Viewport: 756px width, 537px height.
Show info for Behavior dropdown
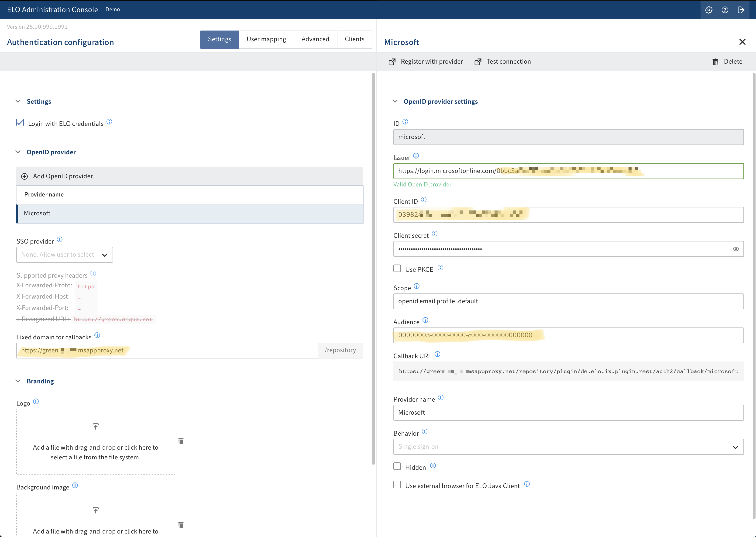[425, 431]
